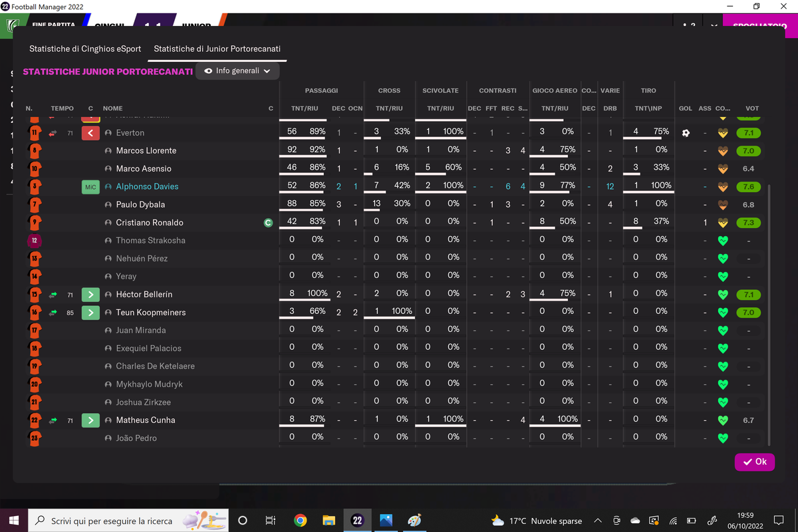This screenshot has height=532, width=798.
Task: Sort by TNT/RIU under PASSAGGI
Action: point(305,108)
